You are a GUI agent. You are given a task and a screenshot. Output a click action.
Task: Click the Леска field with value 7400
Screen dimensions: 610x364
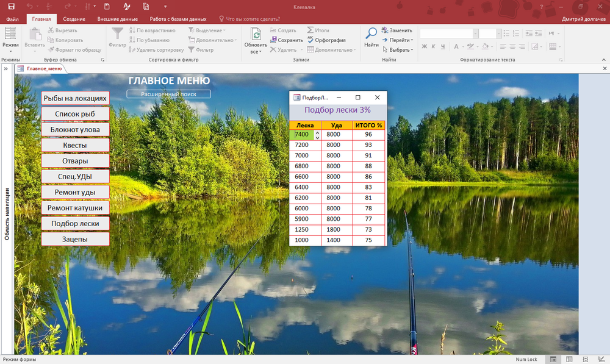click(x=303, y=135)
